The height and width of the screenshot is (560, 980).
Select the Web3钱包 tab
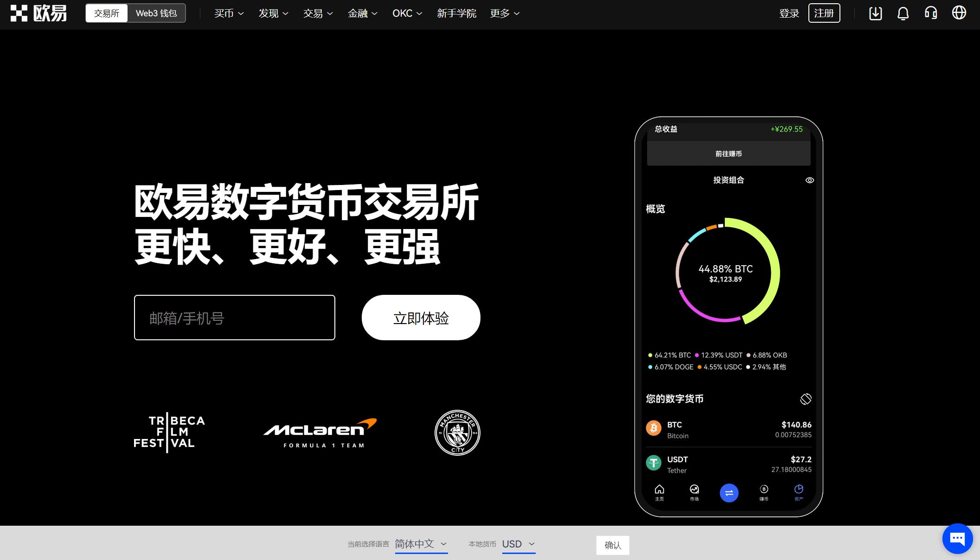point(155,13)
